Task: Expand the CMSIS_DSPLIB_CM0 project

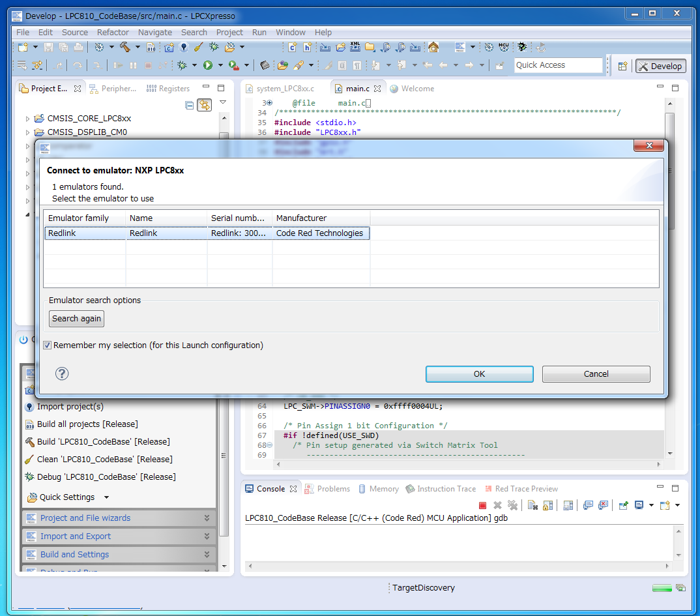Action: coord(27,132)
